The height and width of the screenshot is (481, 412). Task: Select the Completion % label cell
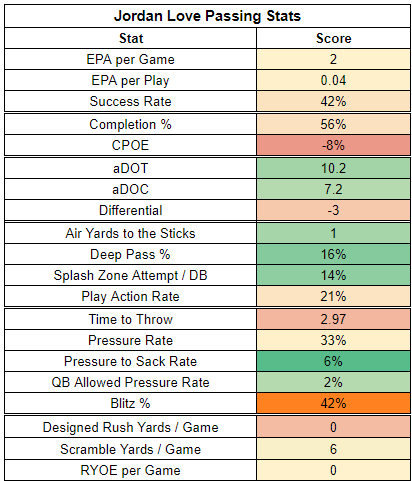tap(131, 124)
